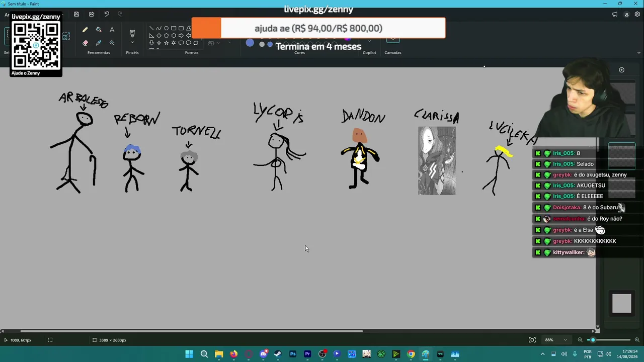Viewport: 644px width, 362px height.
Task: Select the Fill bucket tool
Action: tap(99, 30)
